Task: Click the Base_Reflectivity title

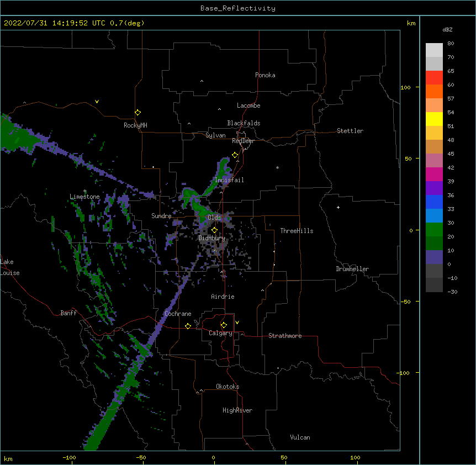Action: tap(238, 8)
